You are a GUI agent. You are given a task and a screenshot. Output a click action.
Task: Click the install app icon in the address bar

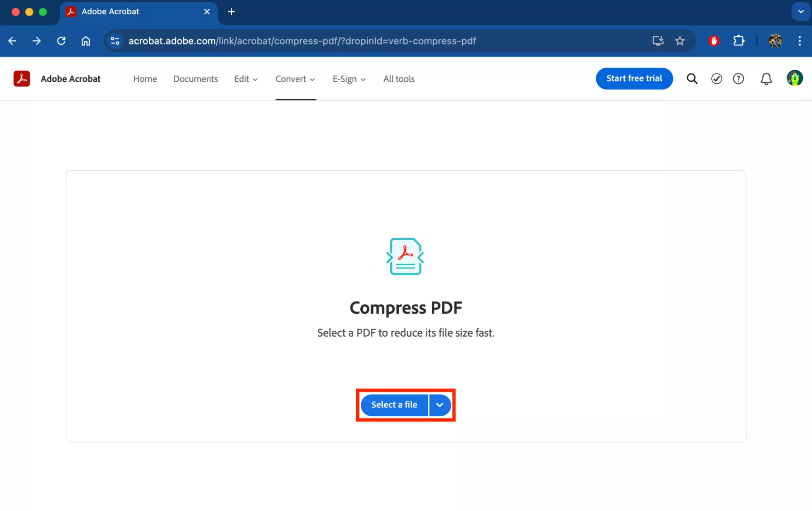[x=658, y=41]
